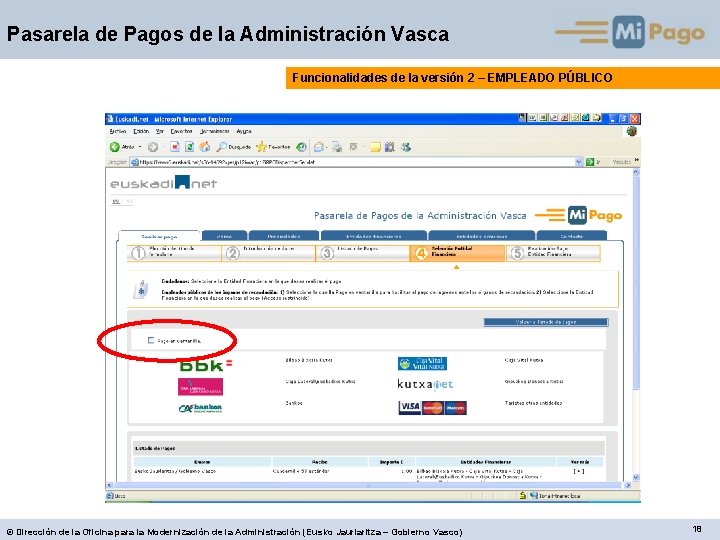
Task: Click the MasterCard card logo
Action: (x=433, y=408)
